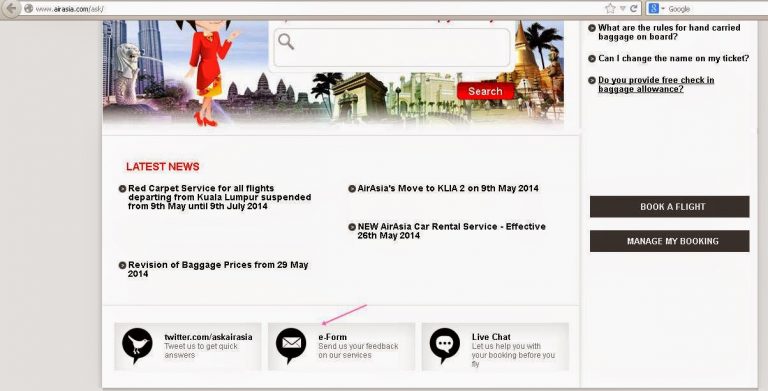Open twitter.com/askairasia link
The image size is (768, 391).
[x=208, y=337]
